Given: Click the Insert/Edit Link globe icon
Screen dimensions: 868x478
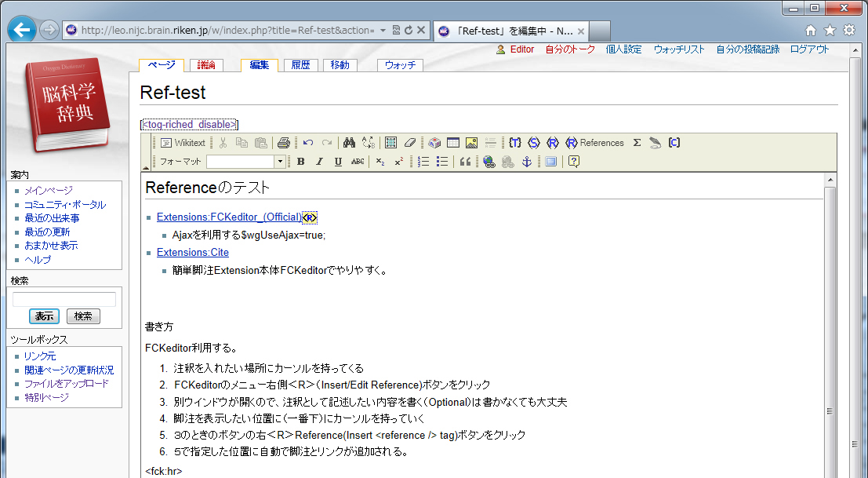Looking at the screenshot, I should point(488,162).
